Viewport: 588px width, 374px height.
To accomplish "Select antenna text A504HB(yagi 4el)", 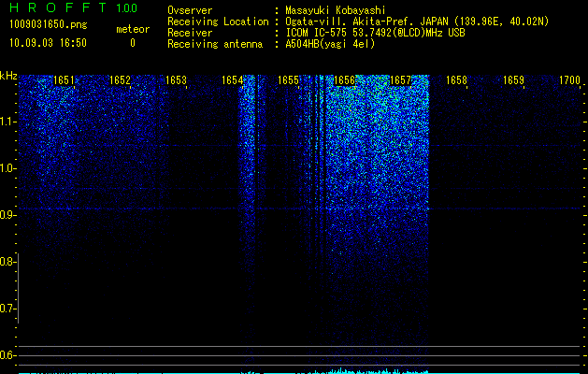I will (x=330, y=44).
